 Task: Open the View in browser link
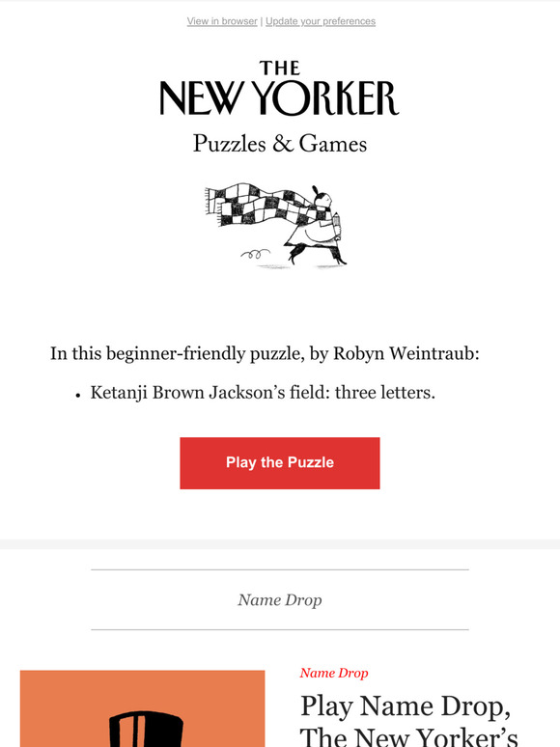point(222,21)
